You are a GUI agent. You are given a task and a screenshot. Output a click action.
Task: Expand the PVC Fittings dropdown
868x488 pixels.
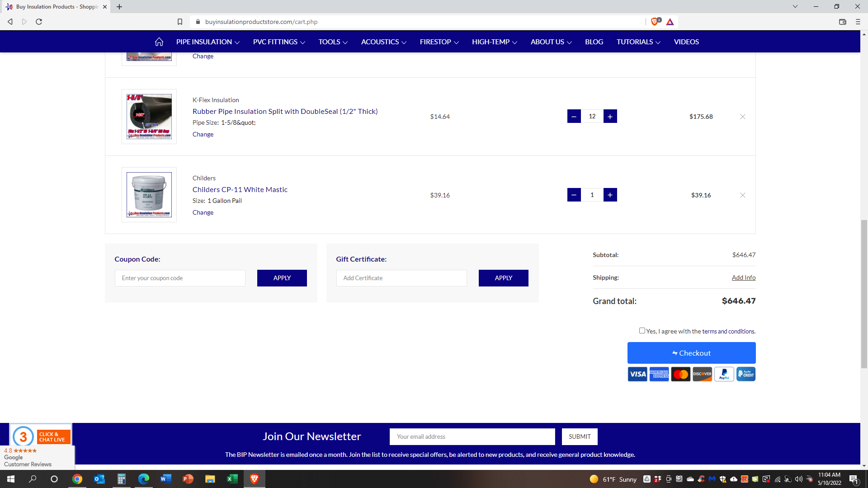coord(278,42)
